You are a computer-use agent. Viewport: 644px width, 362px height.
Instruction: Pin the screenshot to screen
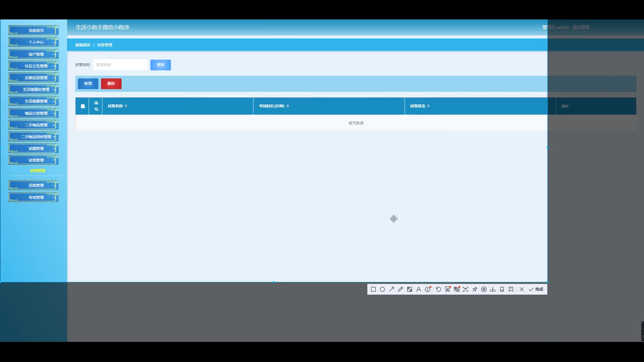[x=475, y=289]
